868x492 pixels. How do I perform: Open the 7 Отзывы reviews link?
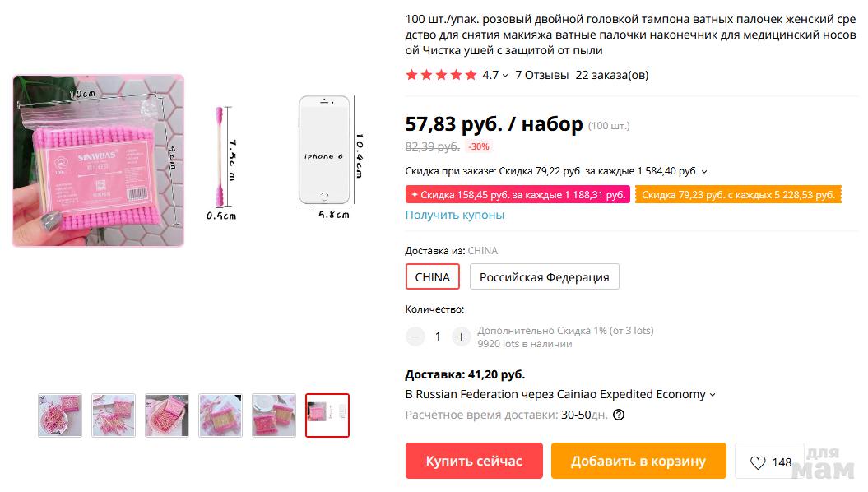541,75
